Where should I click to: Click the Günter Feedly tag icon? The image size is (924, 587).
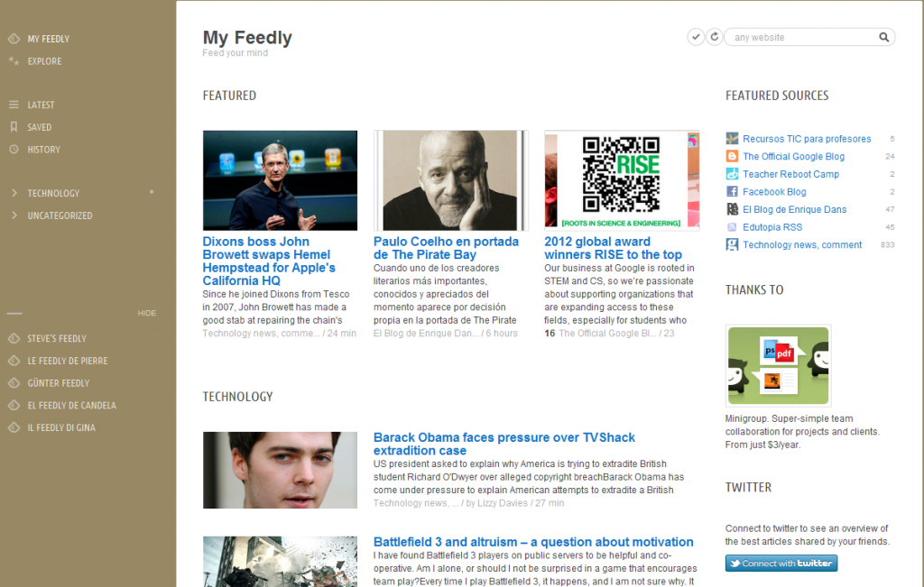coord(14,383)
